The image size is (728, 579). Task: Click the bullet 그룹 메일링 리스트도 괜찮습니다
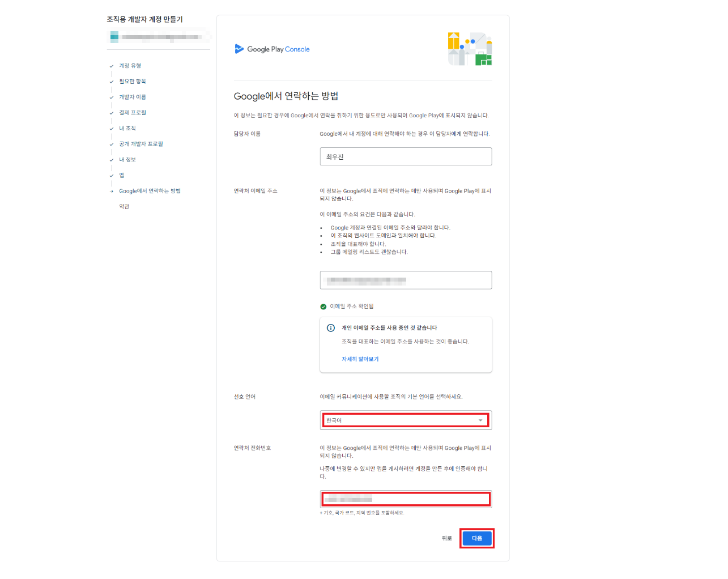(369, 252)
